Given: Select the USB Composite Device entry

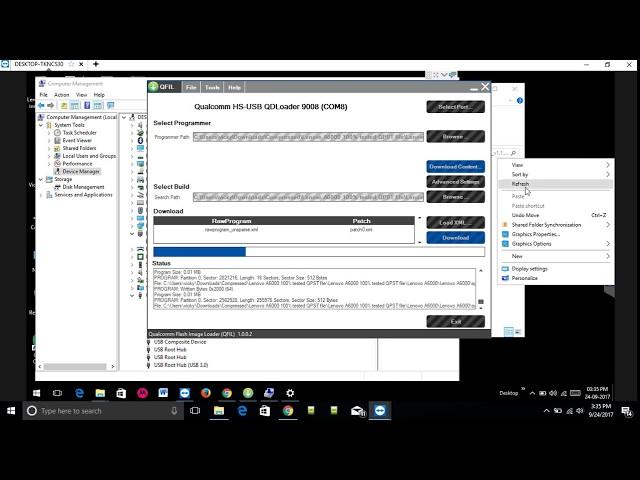Looking at the screenshot, I should (180, 342).
